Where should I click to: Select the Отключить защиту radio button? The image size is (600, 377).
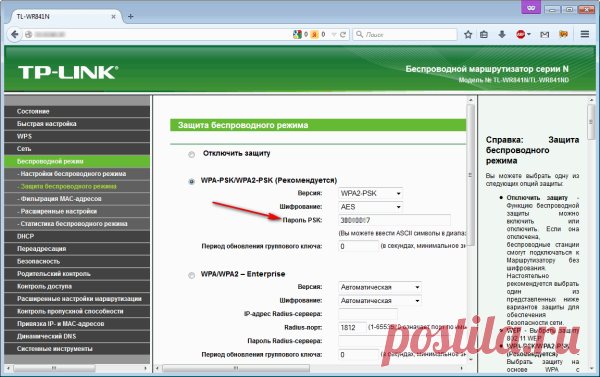pos(191,154)
